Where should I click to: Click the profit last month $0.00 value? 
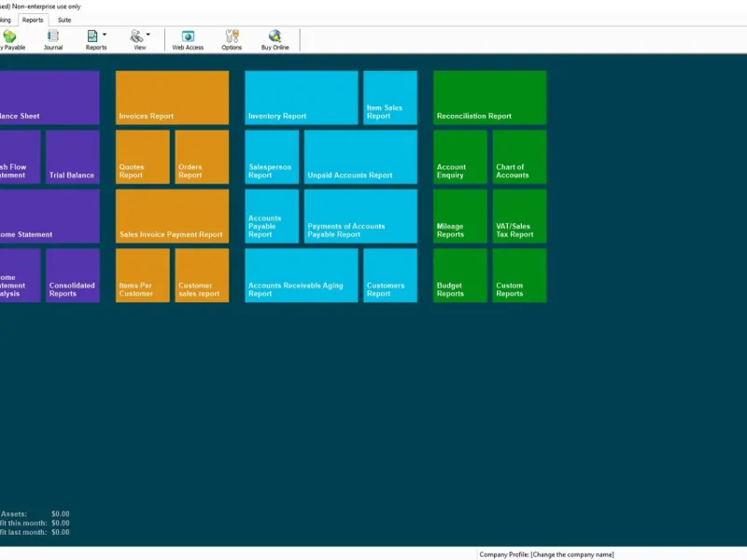[61, 532]
